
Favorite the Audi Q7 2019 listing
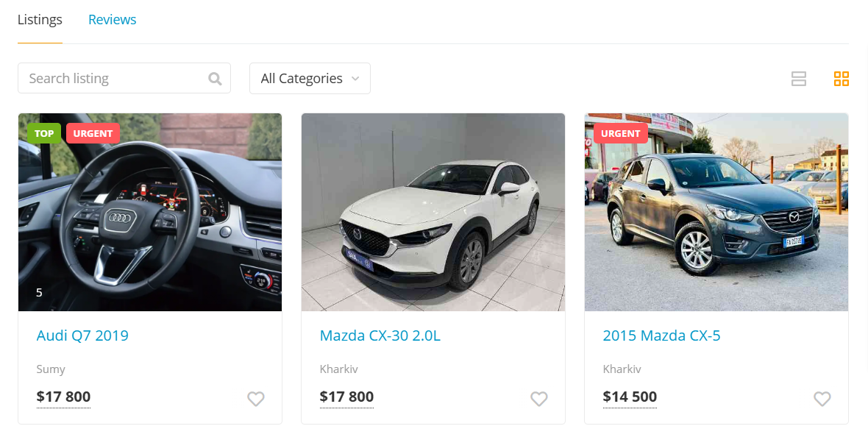(255, 399)
